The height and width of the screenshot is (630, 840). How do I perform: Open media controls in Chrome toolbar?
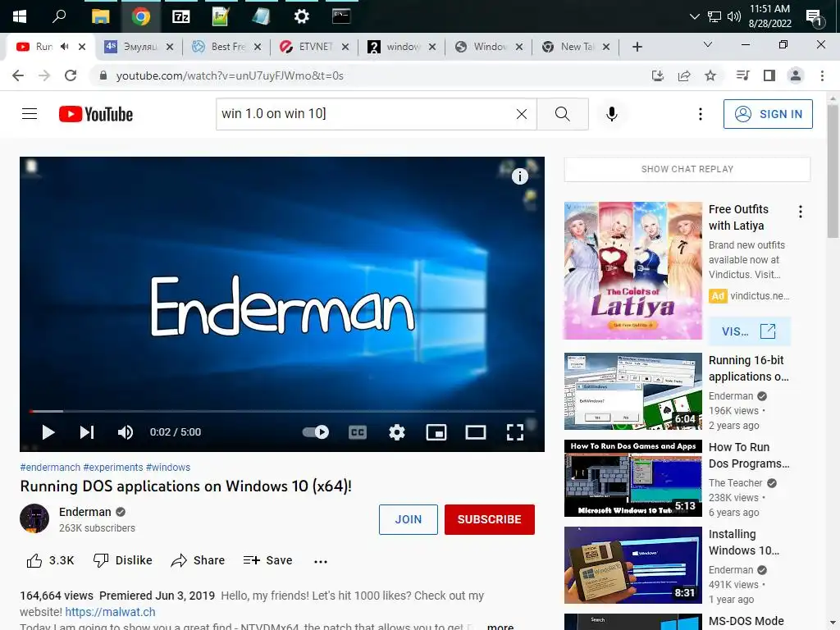[x=742, y=75]
